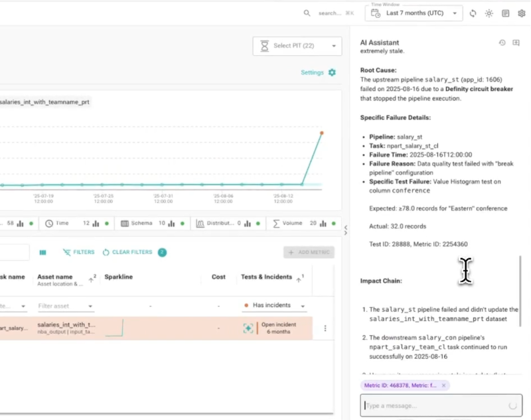Click the AI Assistant panel layout icon
Screen dimensions: 531x420
(x=516, y=42)
